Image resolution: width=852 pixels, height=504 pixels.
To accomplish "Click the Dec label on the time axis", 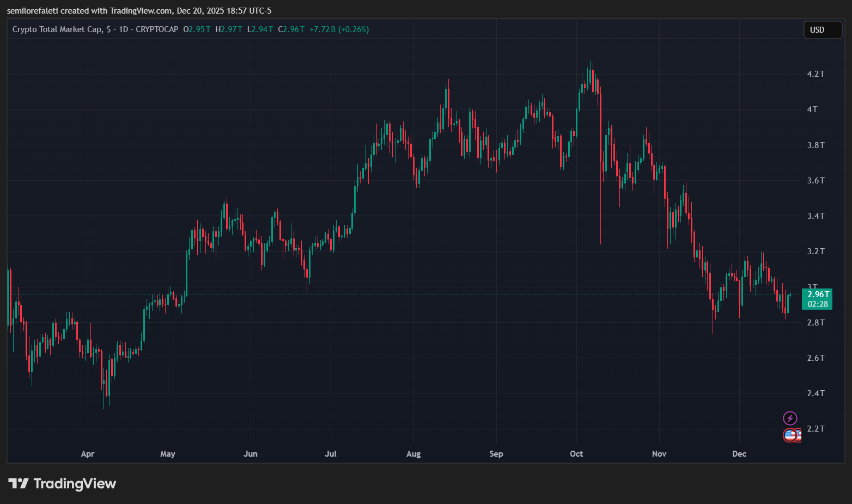I will (739, 454).
